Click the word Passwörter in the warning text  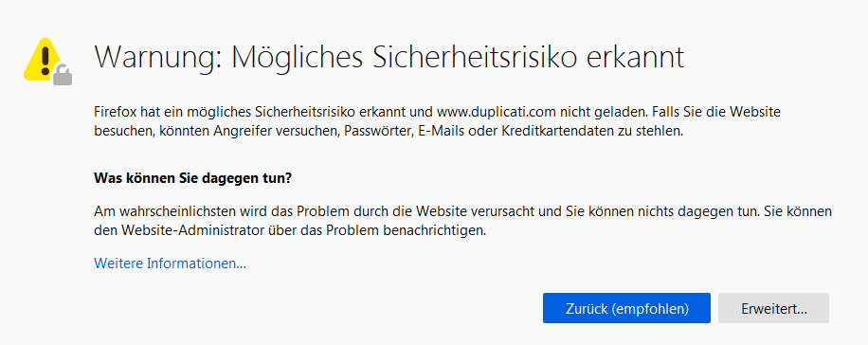click(x=376, y=132)
